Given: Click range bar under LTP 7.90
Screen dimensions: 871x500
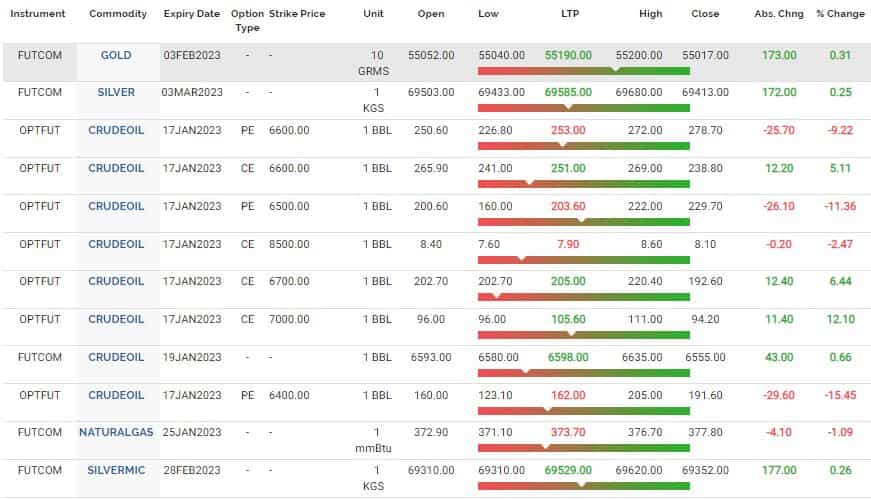Looking at the screenshot, I should pyautogui.click(x=584, y=259).
